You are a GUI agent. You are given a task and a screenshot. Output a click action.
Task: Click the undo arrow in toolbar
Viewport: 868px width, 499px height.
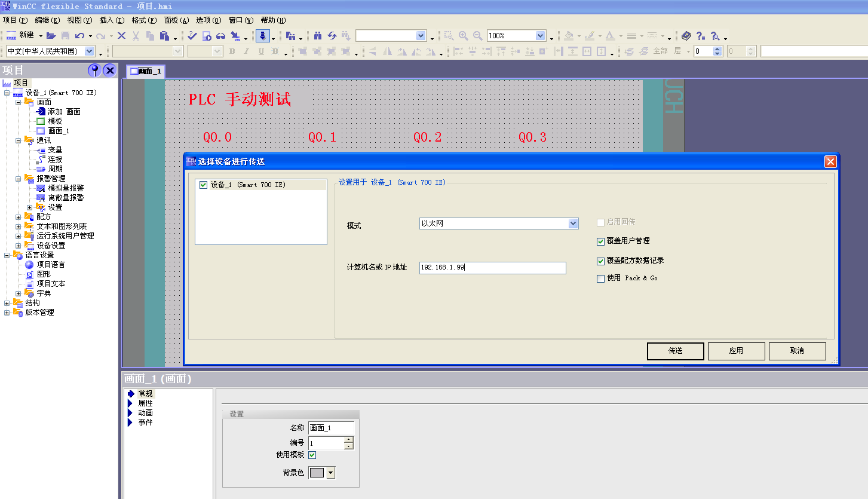79,36
